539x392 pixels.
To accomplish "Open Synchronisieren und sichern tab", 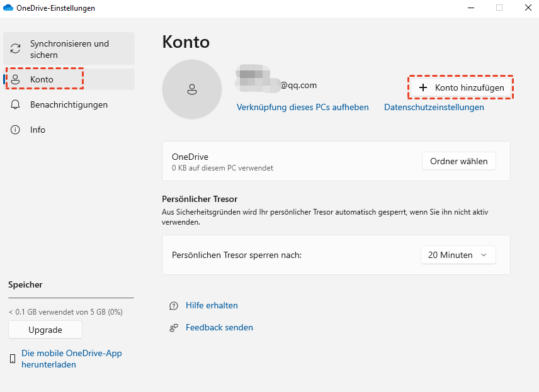I will tap(69, 49).
